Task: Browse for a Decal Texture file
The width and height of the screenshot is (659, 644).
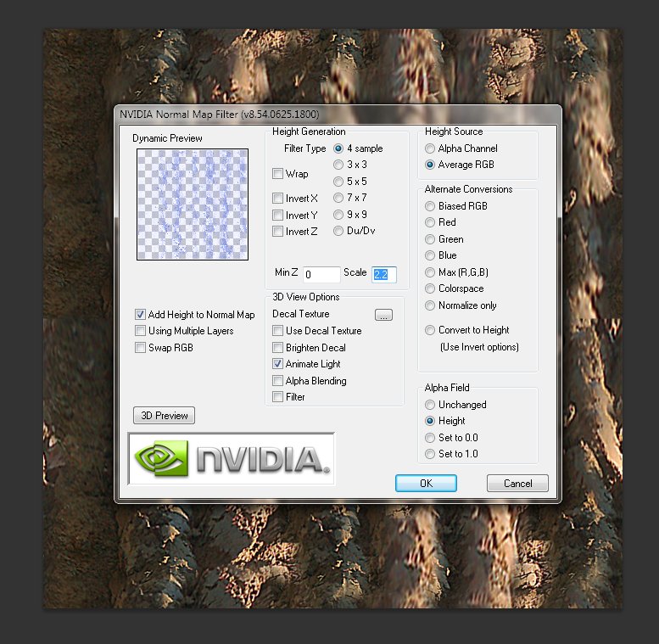Action: click(383, 315)
